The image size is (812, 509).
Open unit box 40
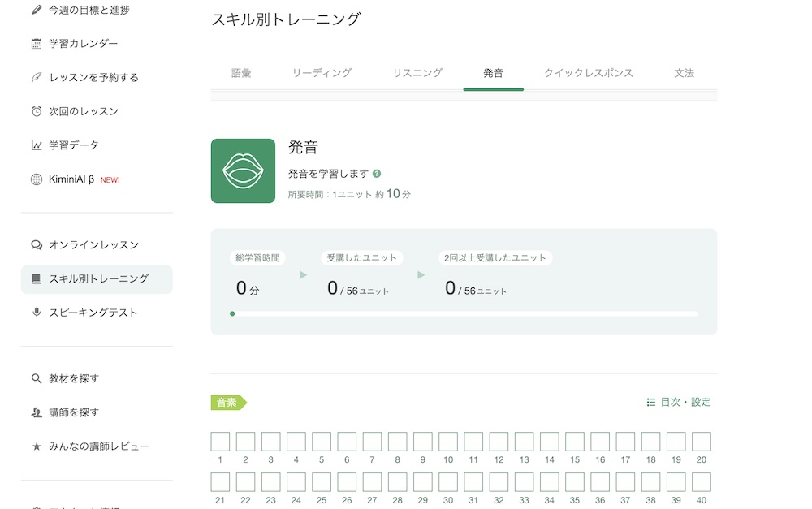point(702,482)
